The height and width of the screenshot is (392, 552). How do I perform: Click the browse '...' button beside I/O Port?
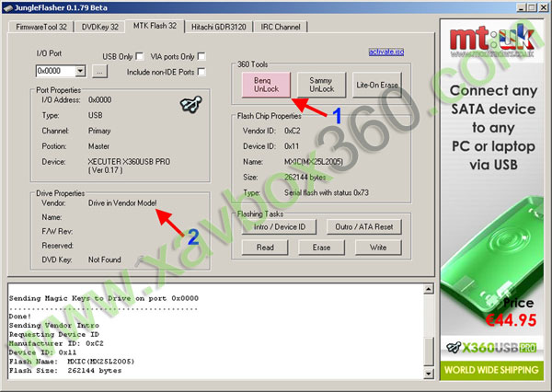[99, 72]
